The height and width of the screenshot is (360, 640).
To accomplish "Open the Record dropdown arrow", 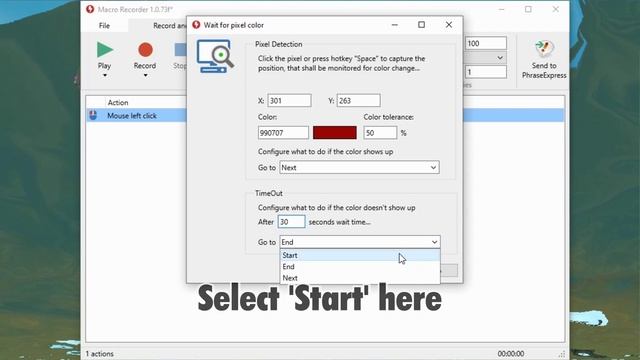I will 145,76.
